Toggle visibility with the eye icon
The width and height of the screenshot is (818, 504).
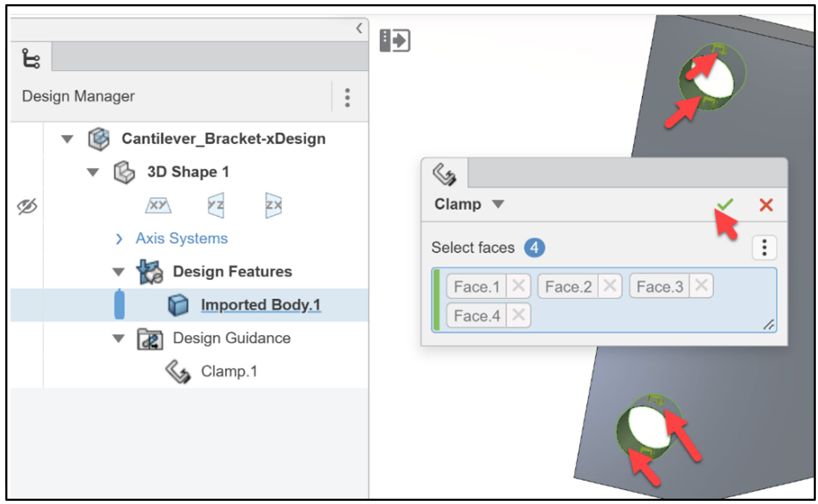(28, 206)
